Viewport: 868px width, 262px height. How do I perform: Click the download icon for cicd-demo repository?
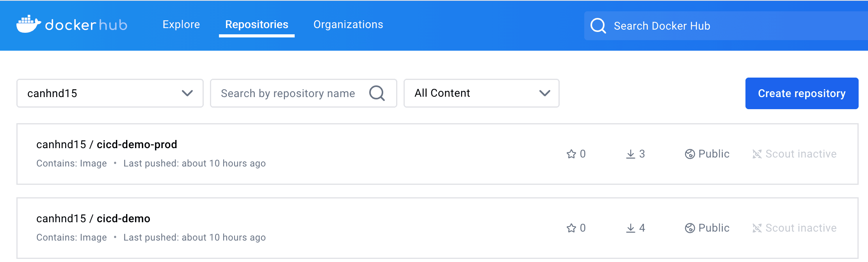(x=631, y=228)
